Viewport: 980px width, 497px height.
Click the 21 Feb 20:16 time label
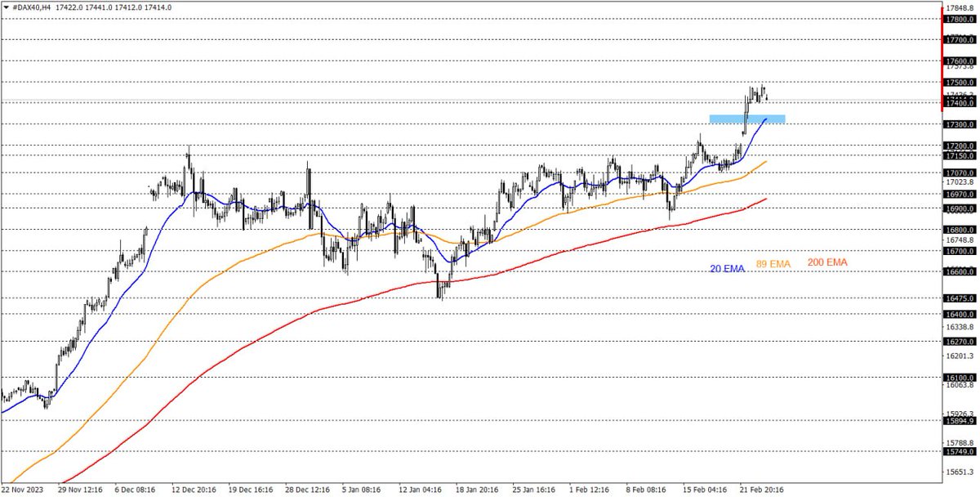[761, 490]
